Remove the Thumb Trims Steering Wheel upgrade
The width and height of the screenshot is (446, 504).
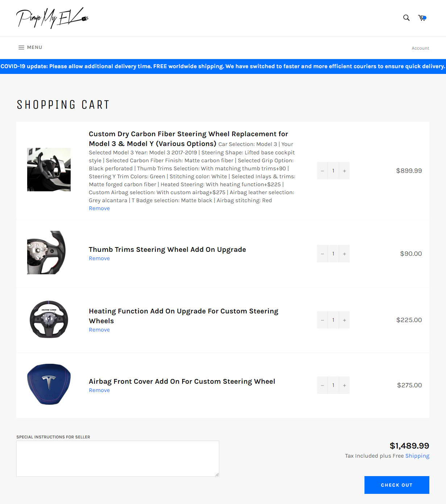99,258
